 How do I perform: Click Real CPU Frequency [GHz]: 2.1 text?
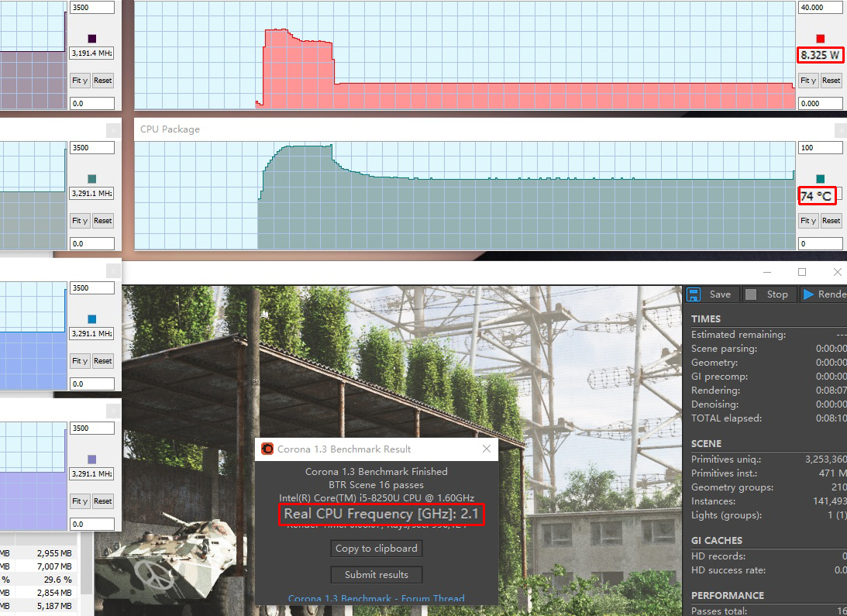pos(381,514)
